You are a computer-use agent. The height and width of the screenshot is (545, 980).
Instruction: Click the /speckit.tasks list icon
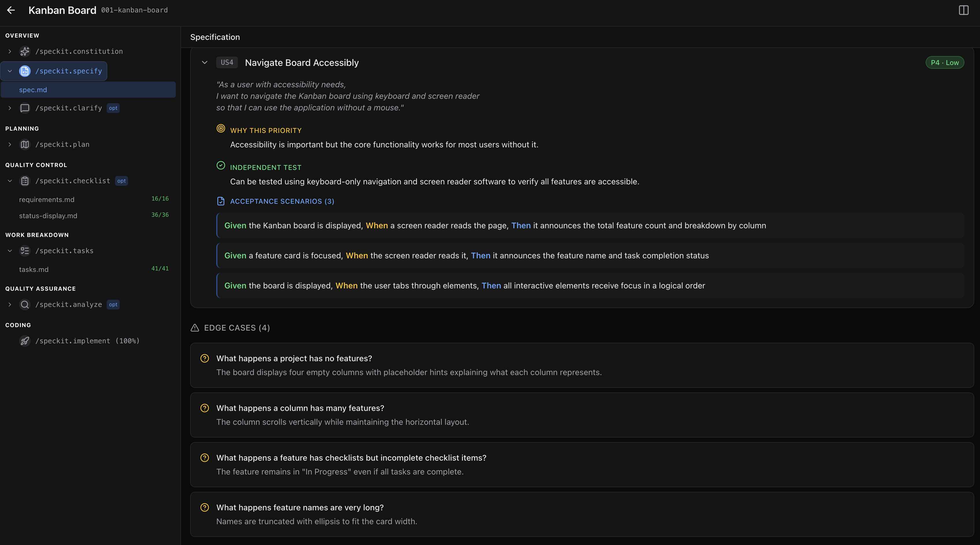(x=25, y=251)
